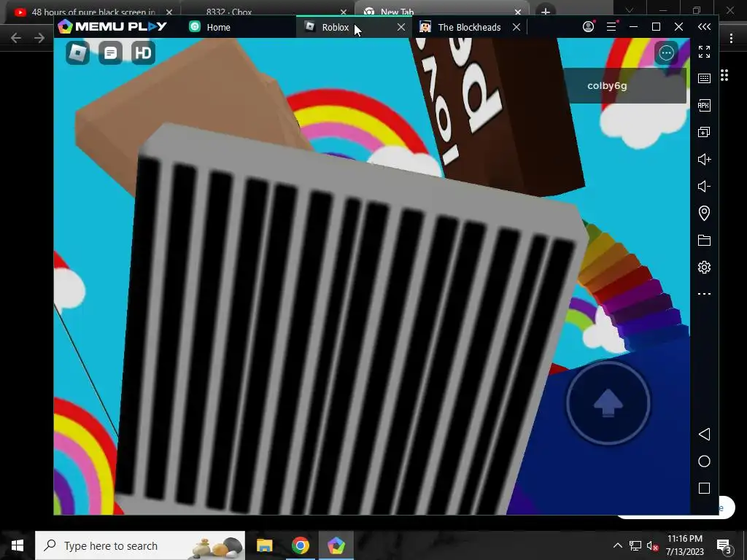
Task: Open MEmu settings gear icon
Action: pos(704,267)
